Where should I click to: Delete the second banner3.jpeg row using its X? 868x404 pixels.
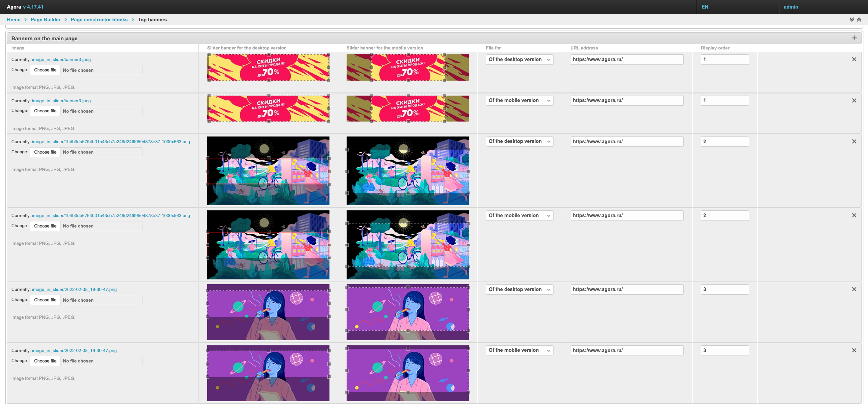coord(854,100)
